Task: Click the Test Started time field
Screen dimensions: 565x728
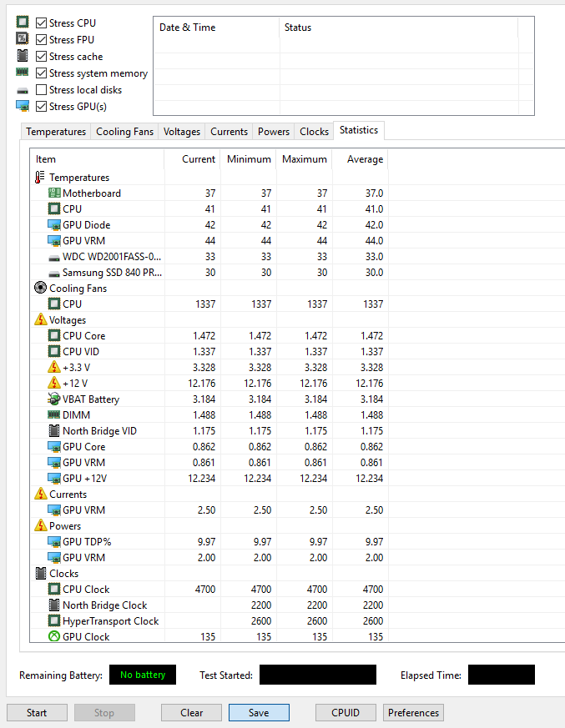Action: (318, 675)
